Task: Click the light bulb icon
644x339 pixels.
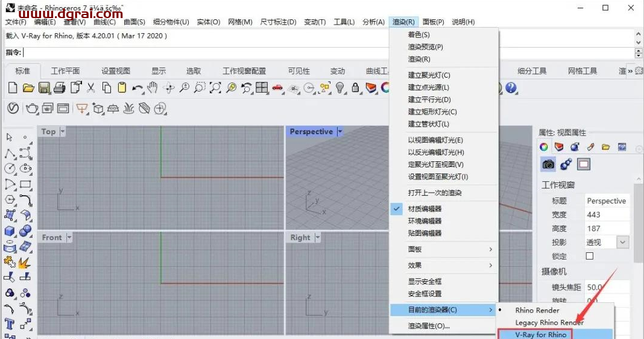Action: [x=339, y=88]
